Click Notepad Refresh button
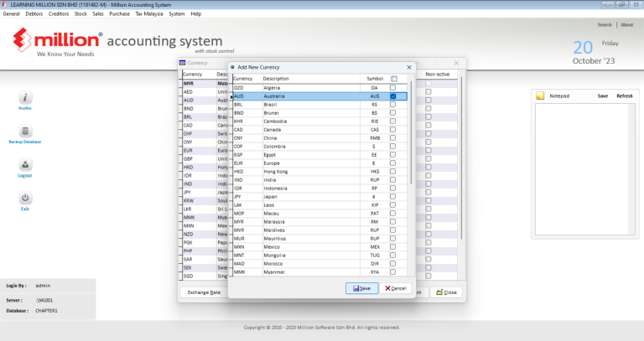Screen dimensions: 644x341 pyautogui.click(x=624, y=96)
